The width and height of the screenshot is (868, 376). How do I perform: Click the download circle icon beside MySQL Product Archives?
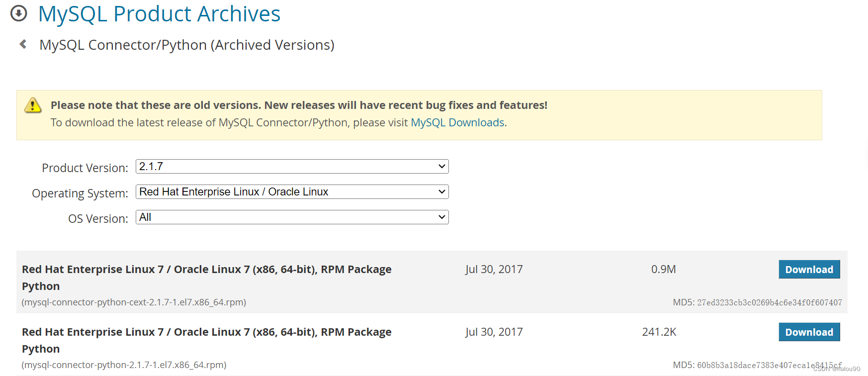pos(19,13)
